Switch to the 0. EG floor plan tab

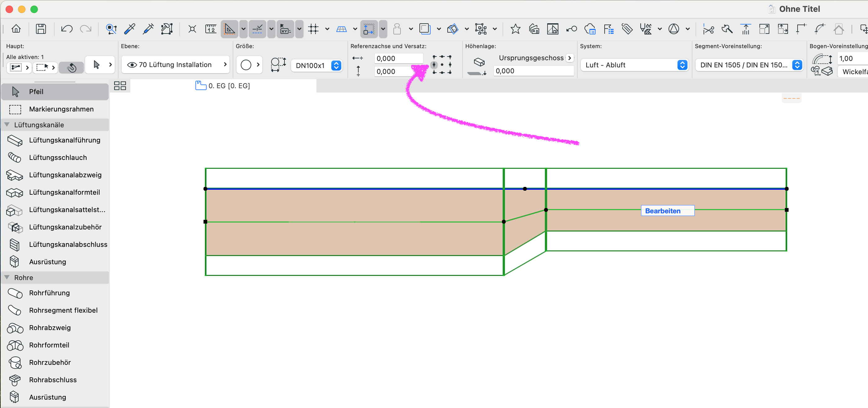(223, 86)
